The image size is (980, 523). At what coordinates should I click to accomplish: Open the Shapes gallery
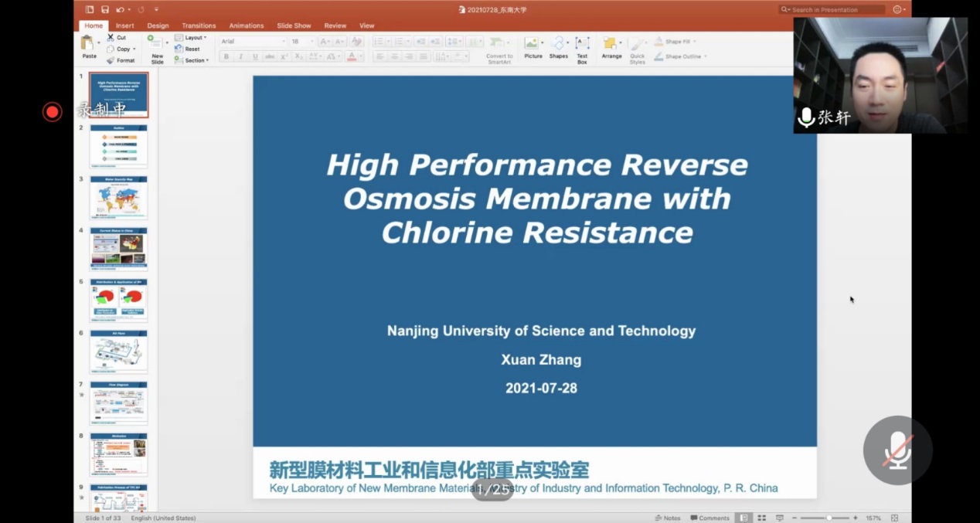point(557,44)
